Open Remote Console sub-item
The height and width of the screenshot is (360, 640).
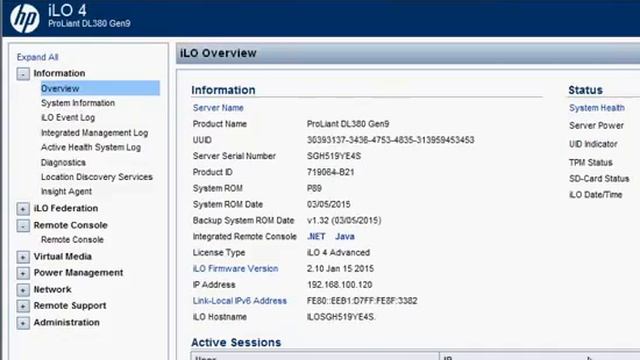coord(72,240)
